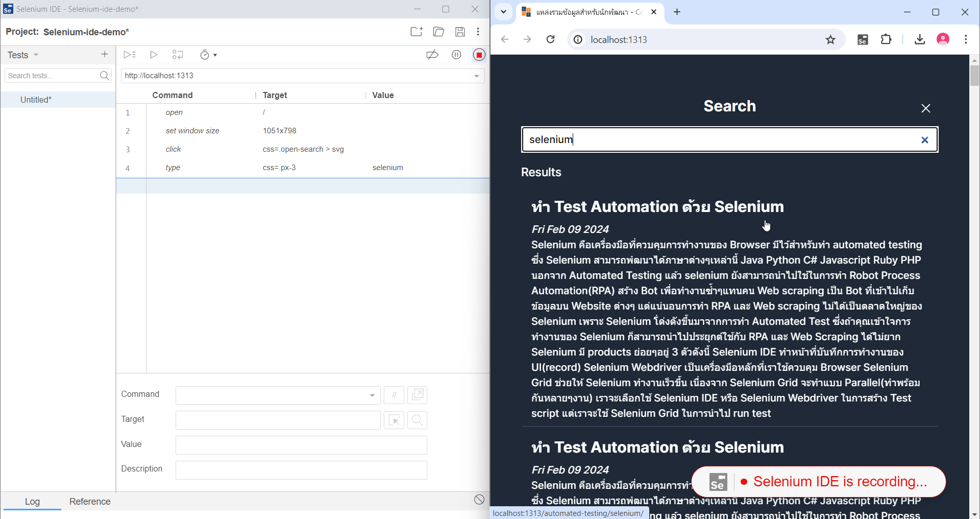Clear the selenium search text
Viewport: 980px width, 519px height.
point(924,140)
